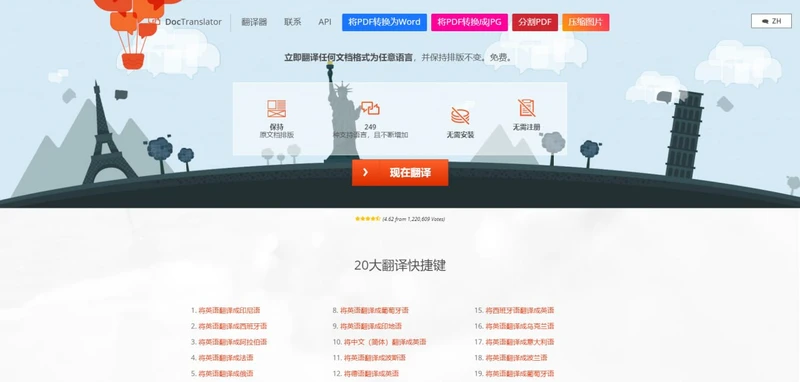Go to the 联系 page
This screenshot has height=382, width=800.
pos(293,22)
